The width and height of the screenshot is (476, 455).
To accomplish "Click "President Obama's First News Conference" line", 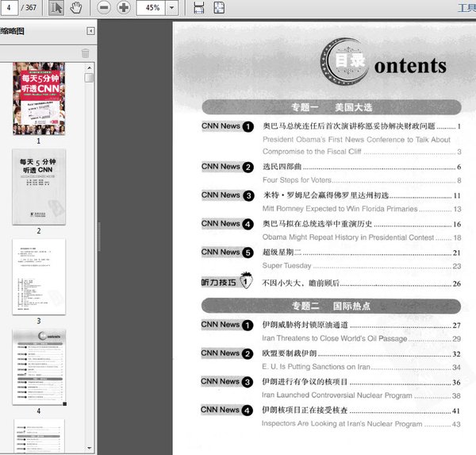I will (x=356, y=140).
